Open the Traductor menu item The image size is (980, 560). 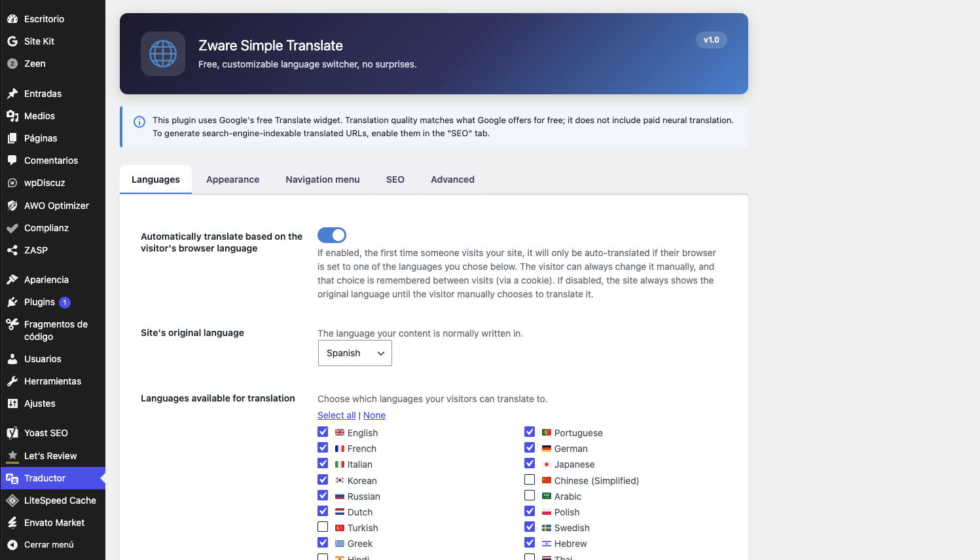52,478
